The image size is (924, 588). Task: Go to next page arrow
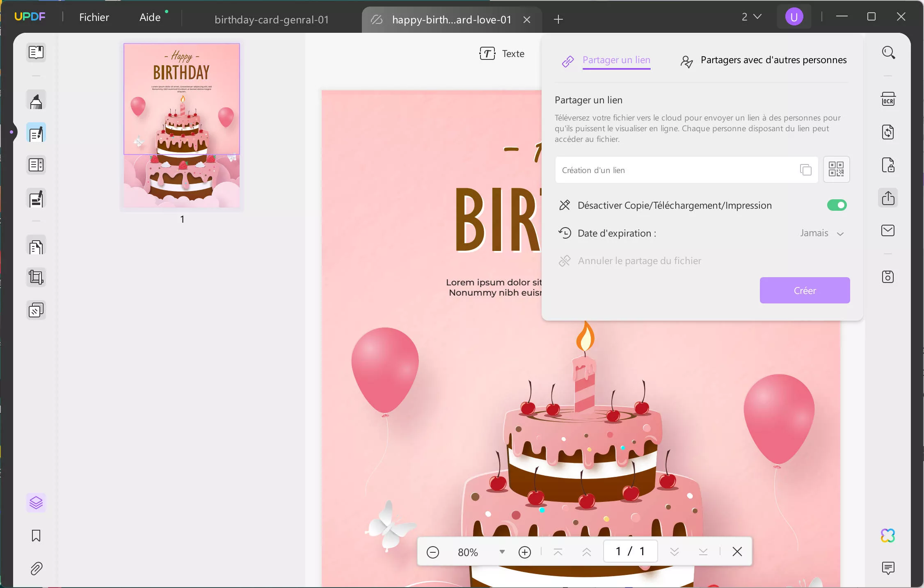pyautogui.click(x=675, y=552)
